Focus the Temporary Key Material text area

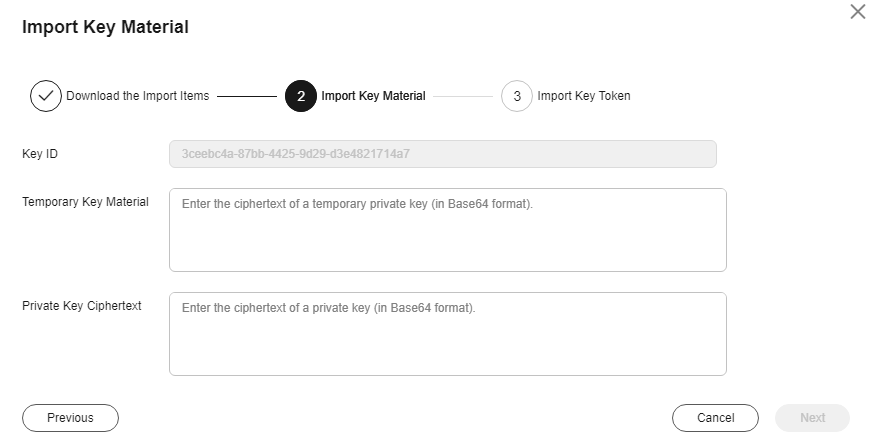(x=448, y=230)
